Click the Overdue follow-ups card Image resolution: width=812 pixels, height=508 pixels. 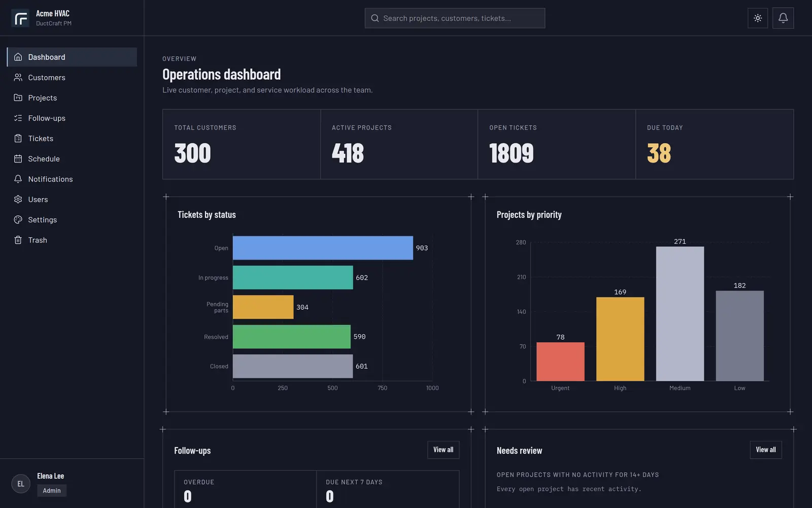245,489
